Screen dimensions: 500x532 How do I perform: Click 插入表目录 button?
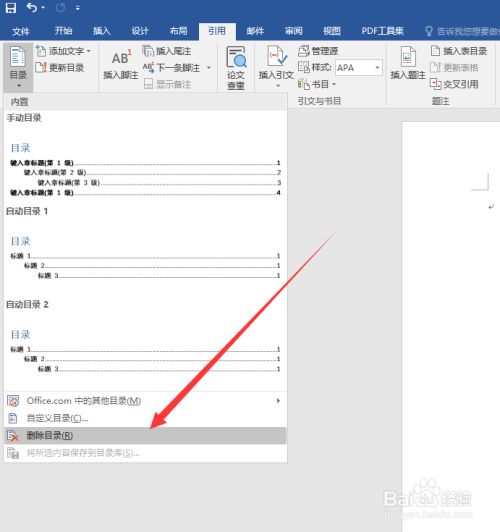pyautogui.click(x=459, y=51)
